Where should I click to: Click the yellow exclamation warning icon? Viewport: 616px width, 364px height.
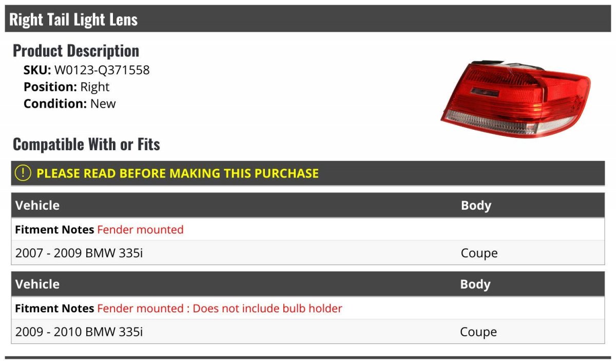(23, 173)
